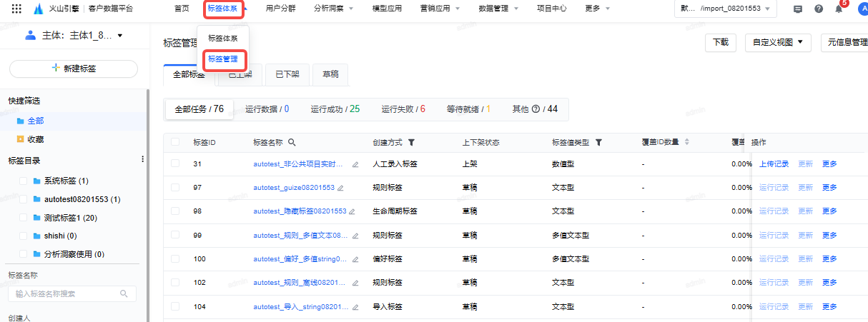
Task: Select the 分析洞察使用 (0) directory folder
Action: tap(69, 254)
